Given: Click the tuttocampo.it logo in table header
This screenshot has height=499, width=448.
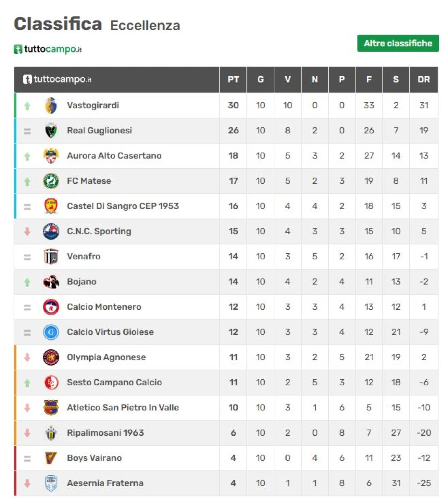Looking at the screenshot, I should (57, 79).
